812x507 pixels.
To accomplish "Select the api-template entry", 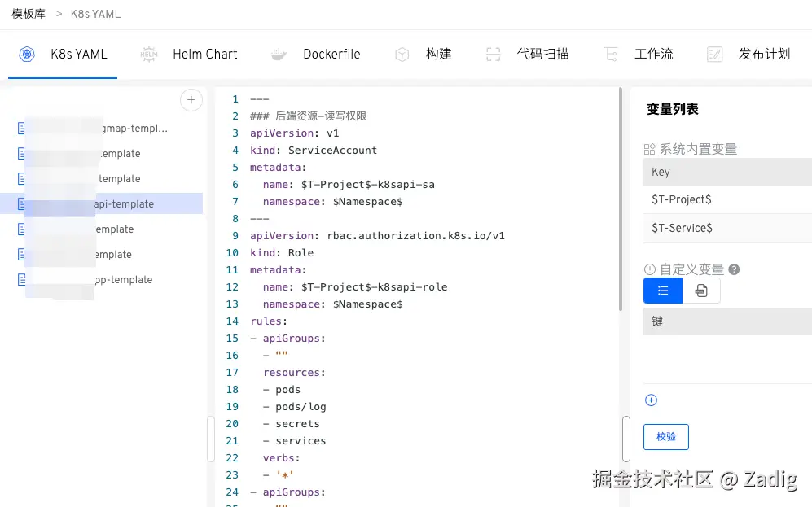I will 103,203.
